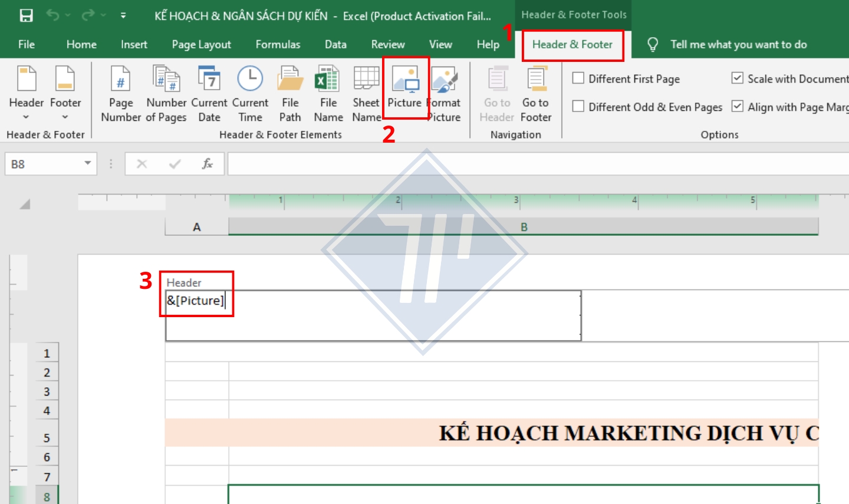Viewport: 849px width, 504px height.
Task: Add the Current Date to the header
Action: 209,94
